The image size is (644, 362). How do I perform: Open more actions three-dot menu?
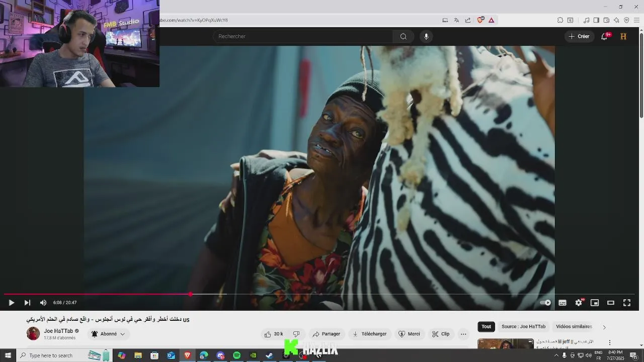(x=463, y=334)
